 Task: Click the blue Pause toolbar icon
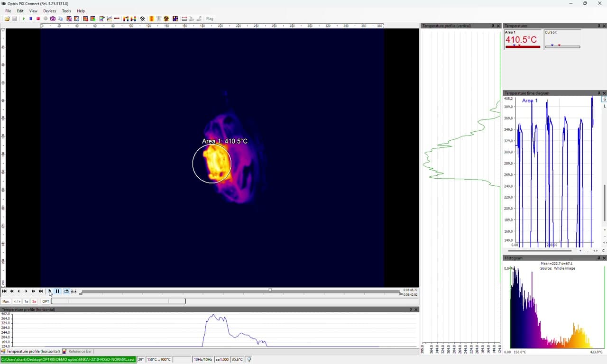point(31,19)
